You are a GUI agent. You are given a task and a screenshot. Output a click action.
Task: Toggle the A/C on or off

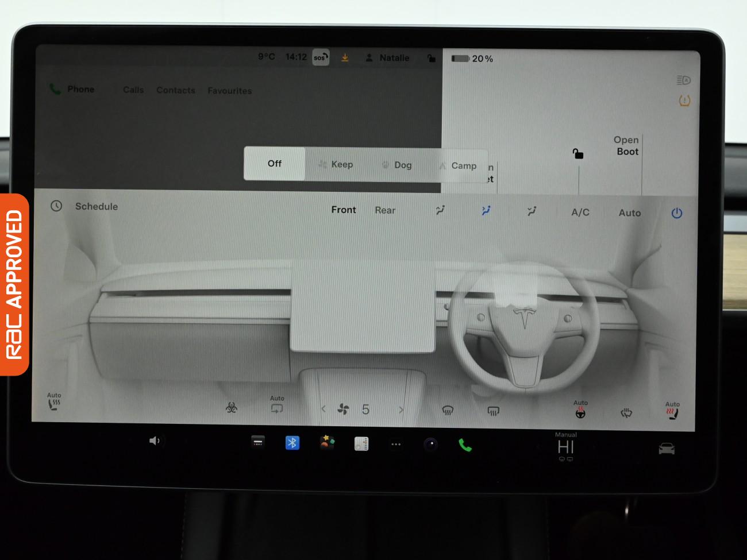(579, 212)
